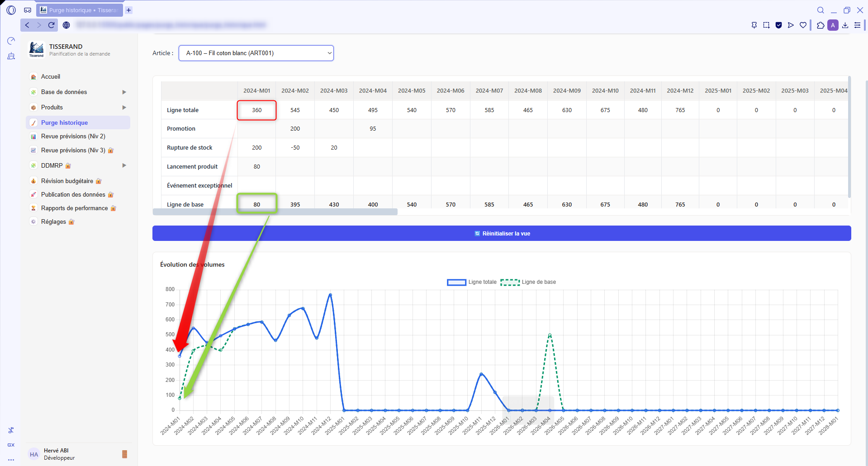Open the browser search magnifier icon
Image resolution: width=868 pixels, height=466 pixels.
tap(821, 10)
